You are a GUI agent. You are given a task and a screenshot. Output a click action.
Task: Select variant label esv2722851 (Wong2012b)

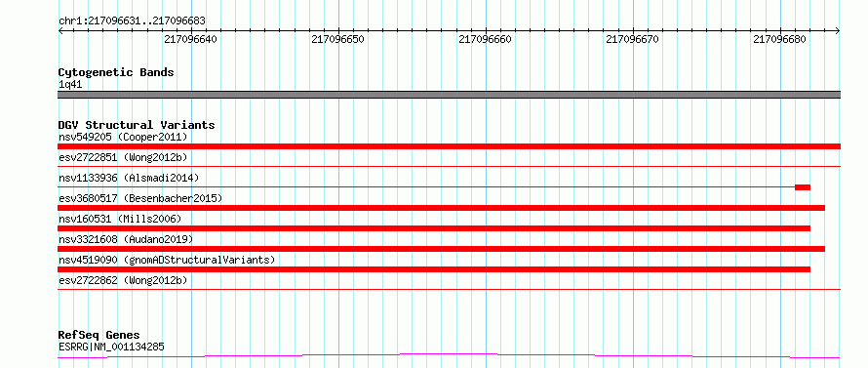pos(123,157)
